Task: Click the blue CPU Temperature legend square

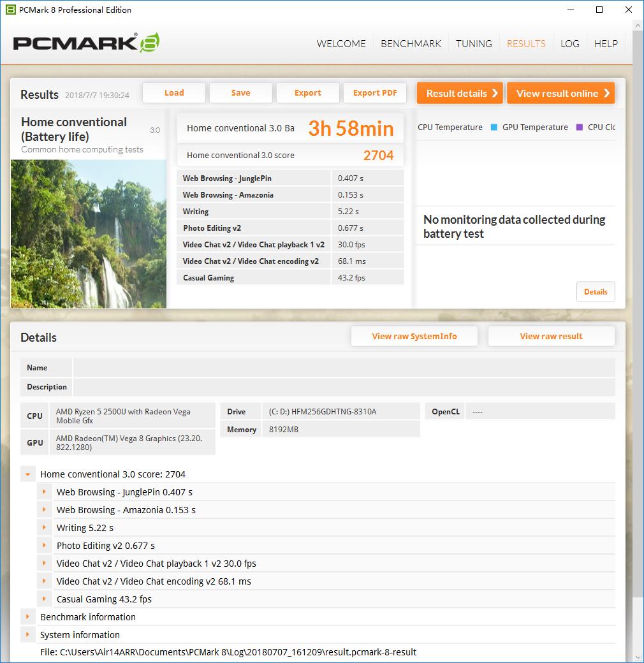Action: point(494,127)
